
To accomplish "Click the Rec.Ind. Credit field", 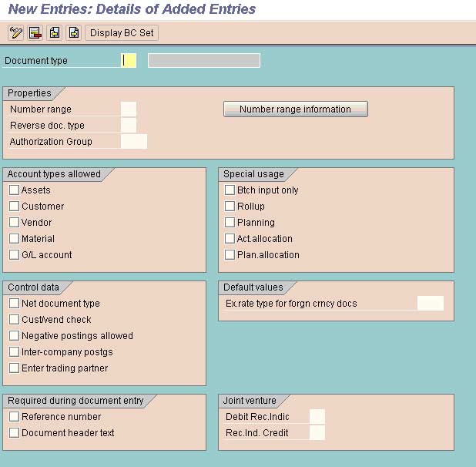I will coord(317,432).
